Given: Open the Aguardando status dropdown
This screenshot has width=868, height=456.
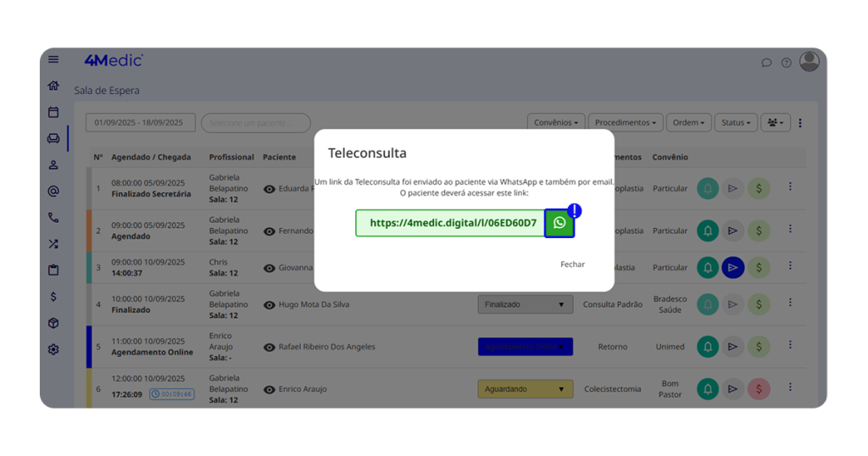Looking at the screenshot, I should pyautogui.click(x=525, y=389).
